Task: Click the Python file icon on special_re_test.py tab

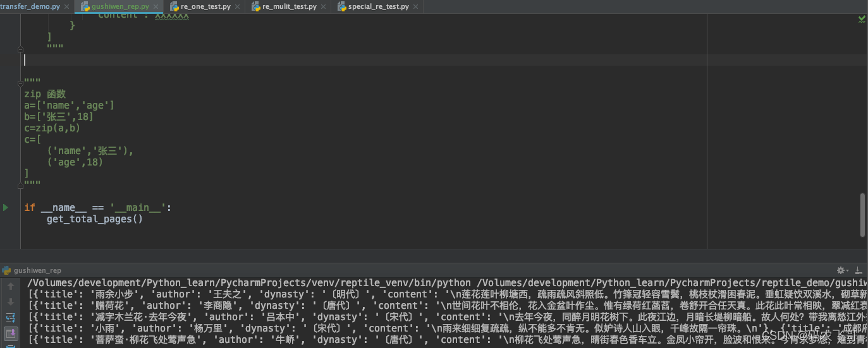Action: [x=341, y=6]
